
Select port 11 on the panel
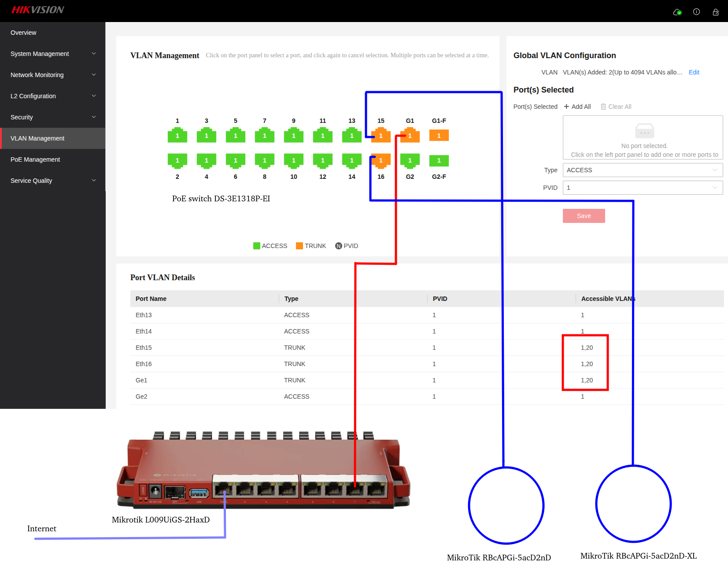323,135
